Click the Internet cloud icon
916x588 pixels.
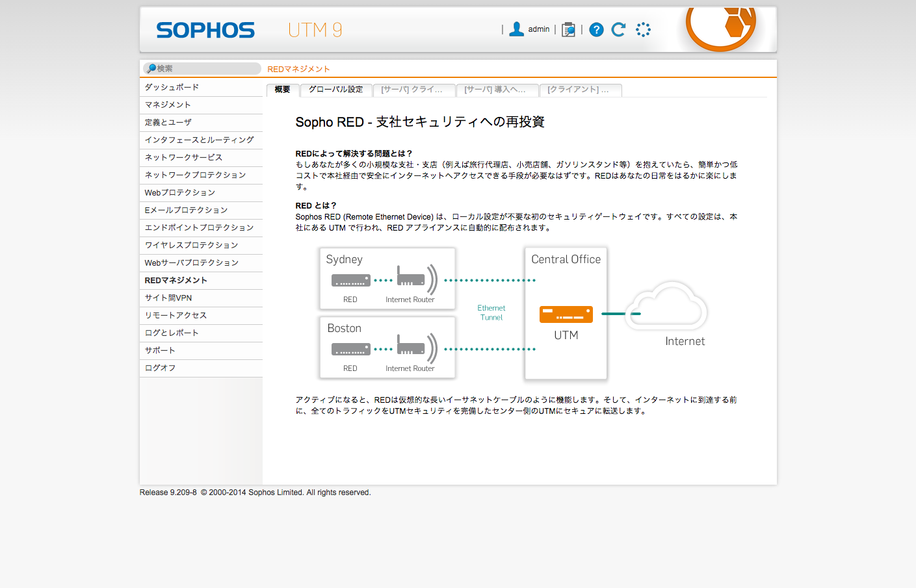point(666,305)
